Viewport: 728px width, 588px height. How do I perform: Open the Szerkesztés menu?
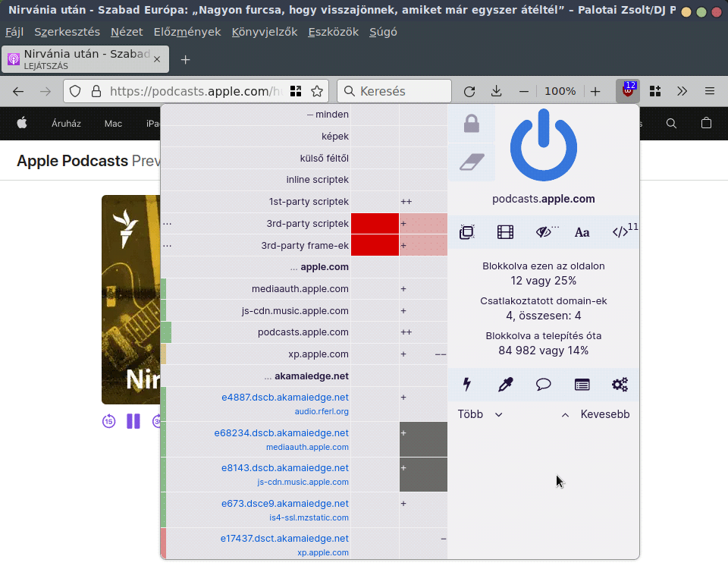[x=67, y=32]
